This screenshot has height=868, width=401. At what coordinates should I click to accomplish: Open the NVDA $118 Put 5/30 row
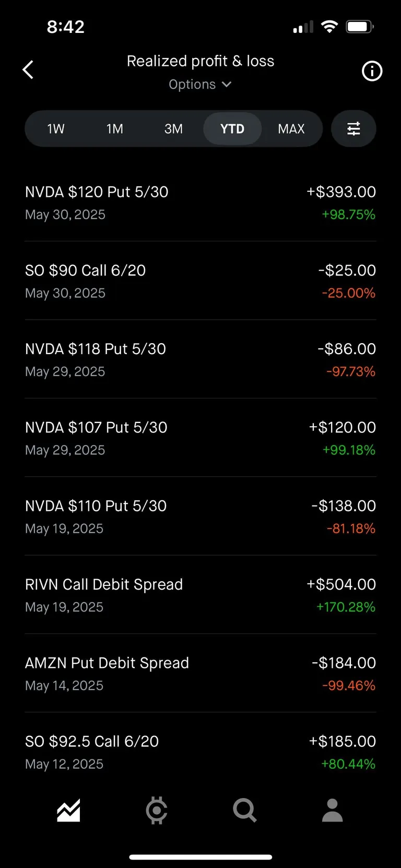(x=200, y=359)
